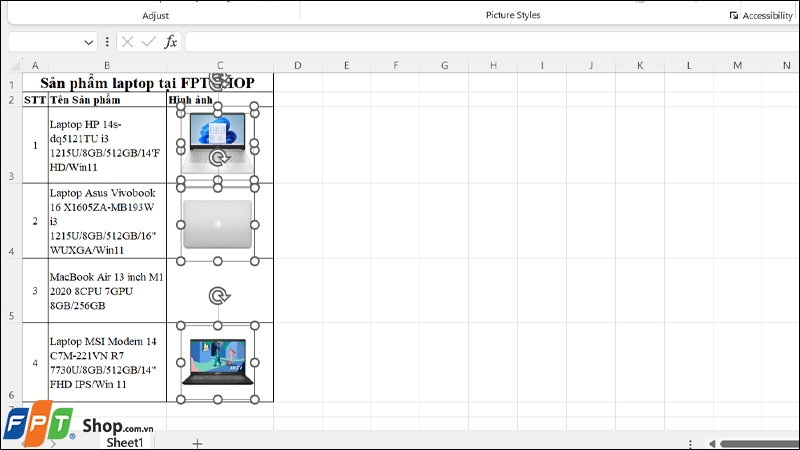Select the 'Laptop MSI Modern 14' cell
The height and width of the screenshot is (450, 800).
click(107, 362)
